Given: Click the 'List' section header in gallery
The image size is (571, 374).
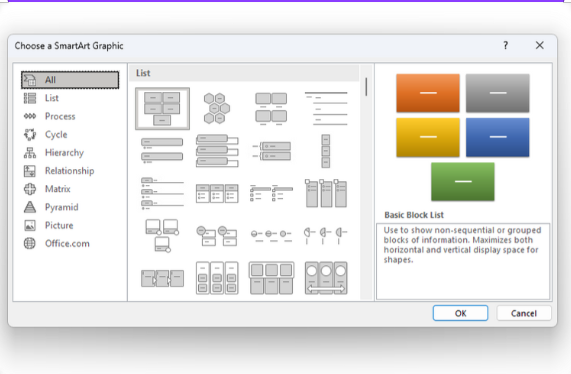Looking at the screenshot, I should coord(143,73).
